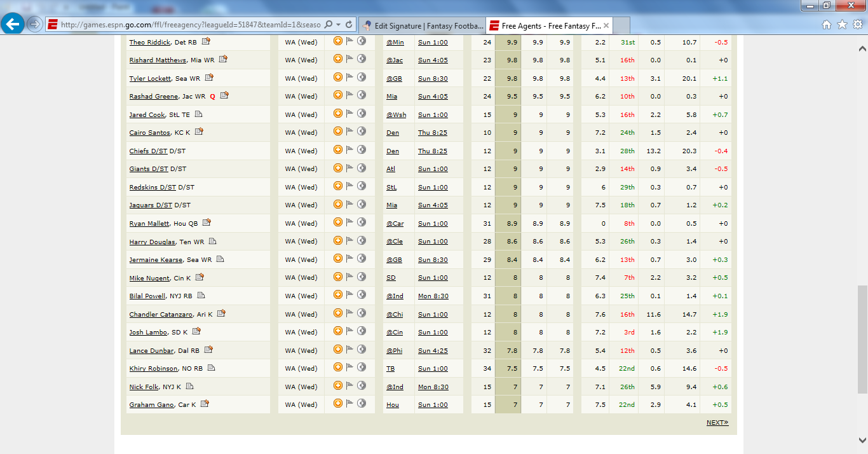Click the watch flag for Graham Gano
Image resolution: width=868 pixels, height=454 pixels.
click(349, 404)
